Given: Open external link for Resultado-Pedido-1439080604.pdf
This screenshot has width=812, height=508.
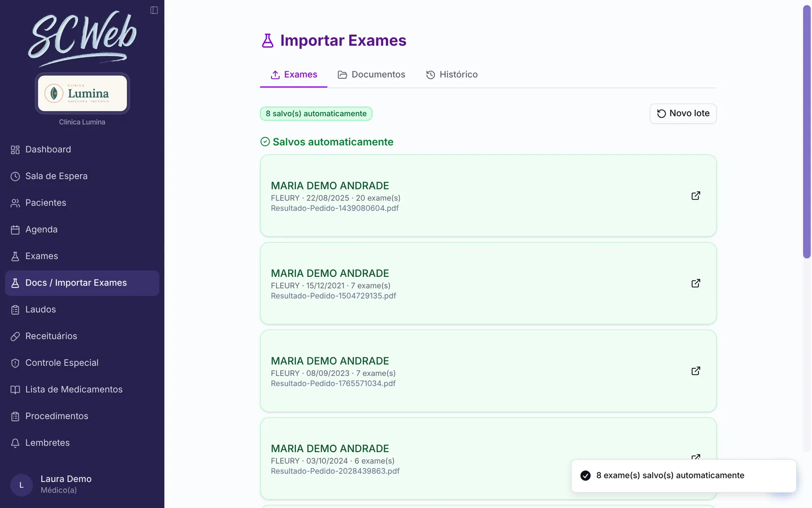Looking at the screenshot, I should tap(696, 196).
